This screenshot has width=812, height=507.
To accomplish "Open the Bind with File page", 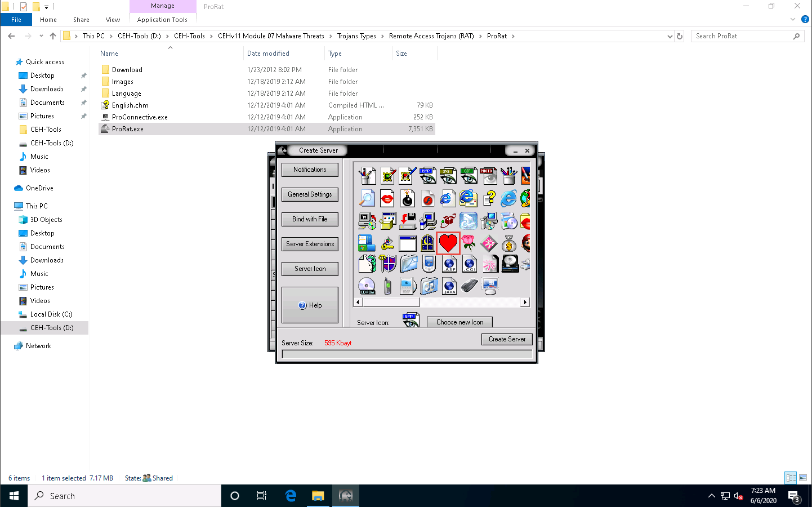I will 310,219.
